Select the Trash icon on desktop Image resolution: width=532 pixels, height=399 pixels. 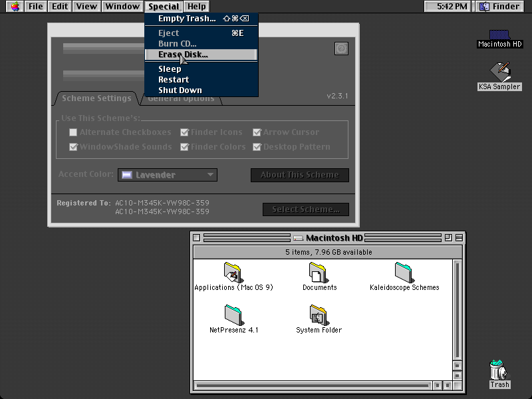click(x=499, y=370)
